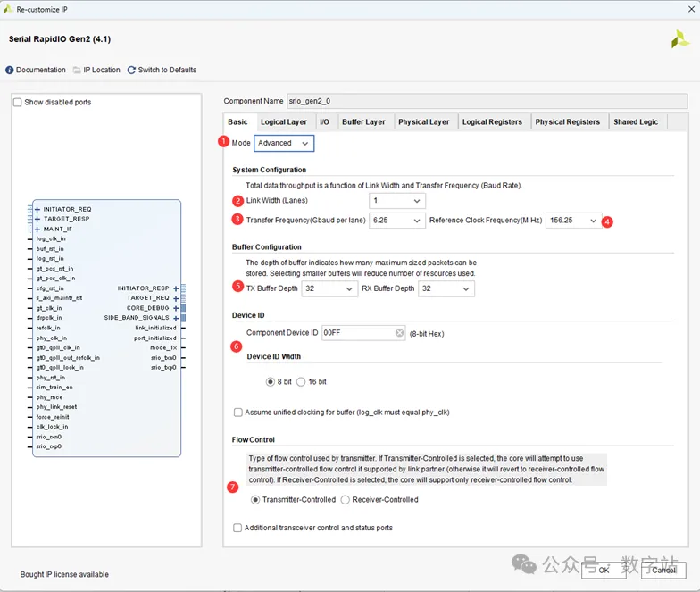The height and width of the screenshot is (592, 700).
Task: Switch to the Physical Registers tab
Action: (568, 121)
